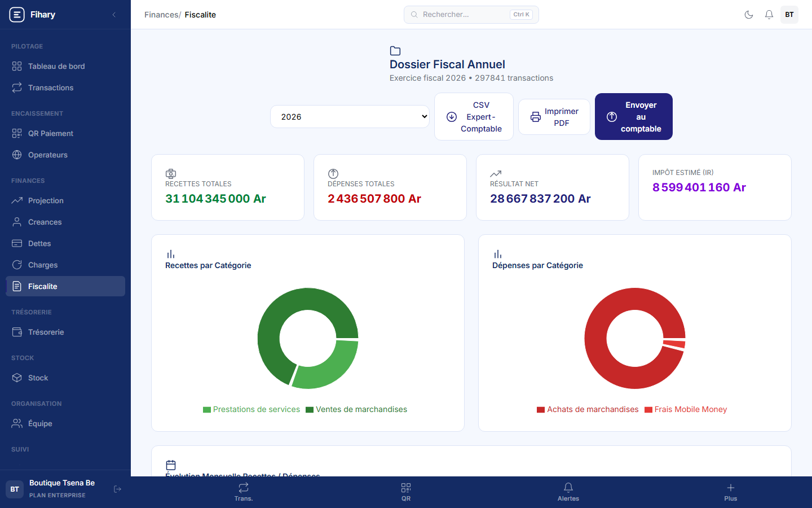Viewport: 812px width, 508px height.
Task: Click the logout icon beside Boutique Tsena Be
Action: pos(117,489)
